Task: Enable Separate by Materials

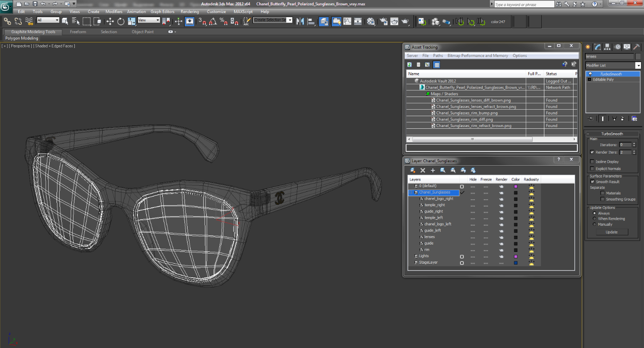Action: [603, 193]
